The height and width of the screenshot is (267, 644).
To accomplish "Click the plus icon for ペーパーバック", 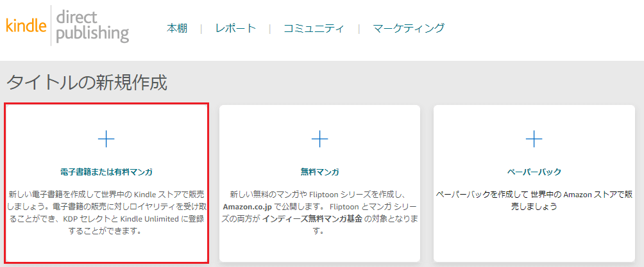I will coord(534,140).
